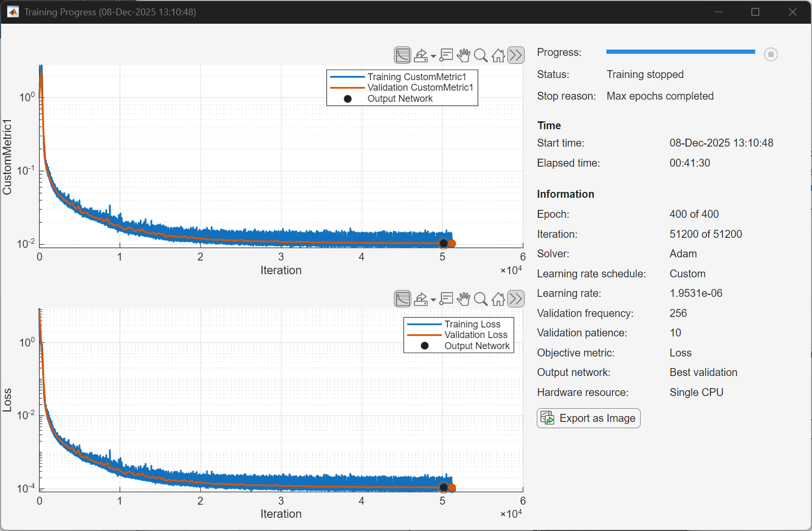Expand more toolbar options on the Loss plot

[516, 298]
